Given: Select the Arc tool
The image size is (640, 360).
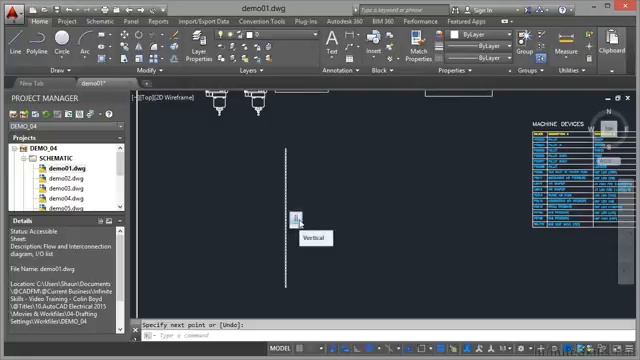Looking at the screenshot, I should pyautogui.click(x=85, y=42).
